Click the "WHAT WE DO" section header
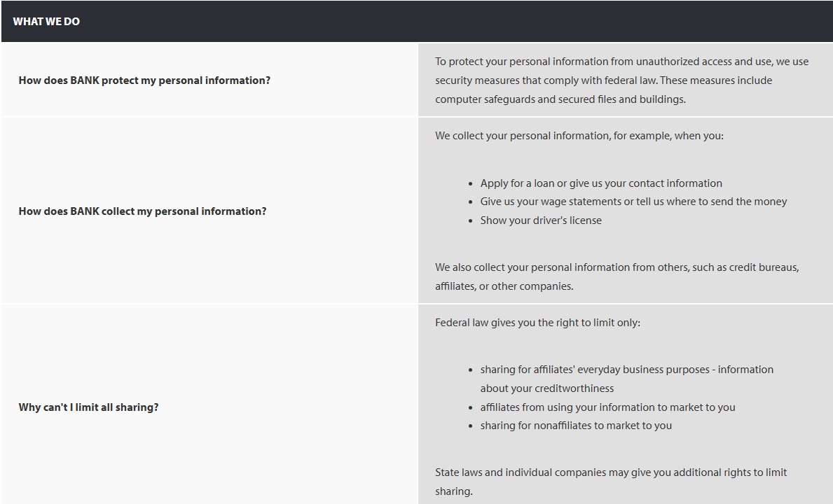This screenshot has width=833, height=504. (46, 22)
